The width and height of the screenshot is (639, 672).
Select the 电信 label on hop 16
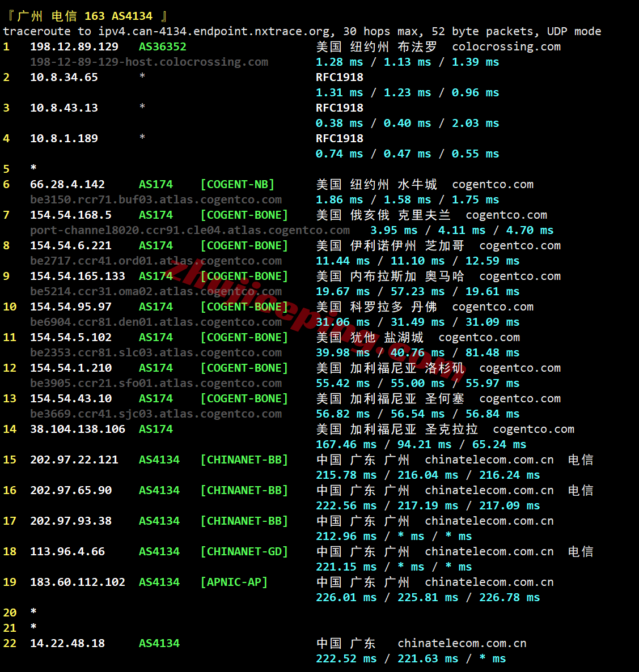click(x=580, y=490)
